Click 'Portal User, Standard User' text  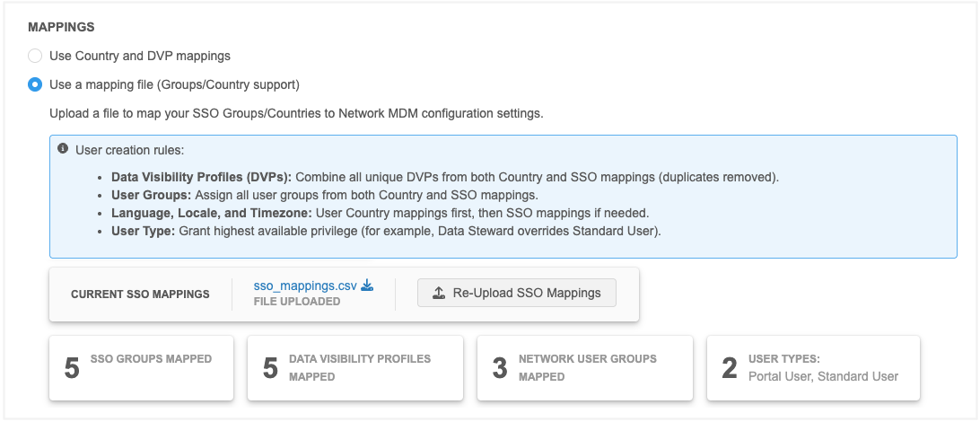pyautogui.click(x=823, y=376)
